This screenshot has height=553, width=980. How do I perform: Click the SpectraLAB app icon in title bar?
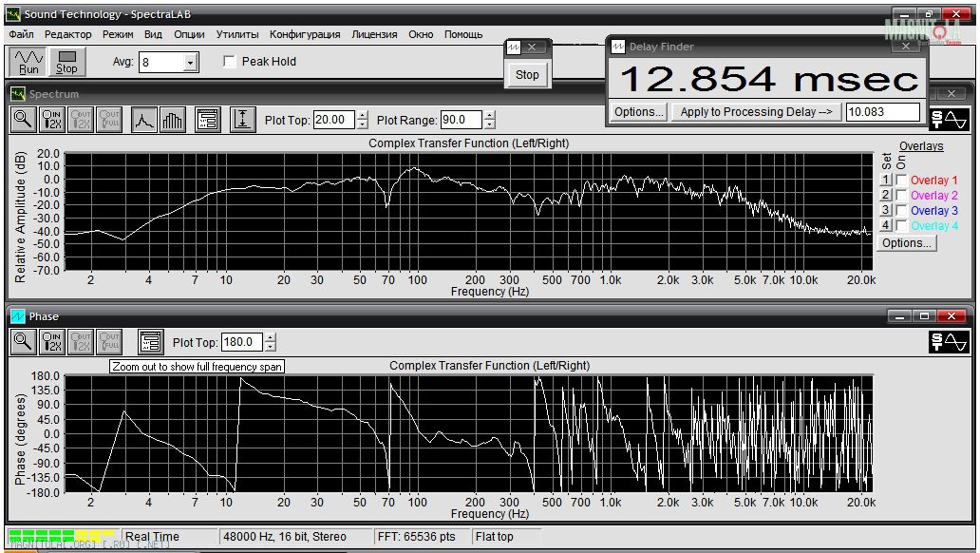coord(13,13)
